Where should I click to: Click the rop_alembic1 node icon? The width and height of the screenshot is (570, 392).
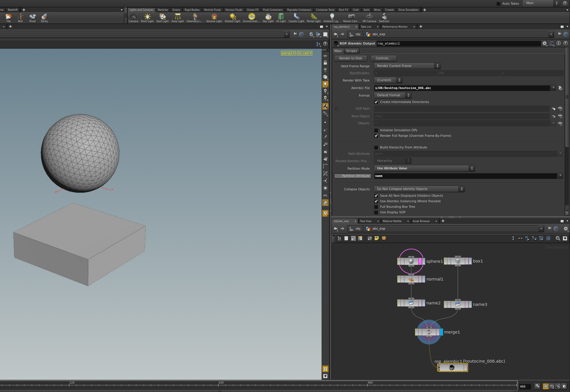coord(451,368)
